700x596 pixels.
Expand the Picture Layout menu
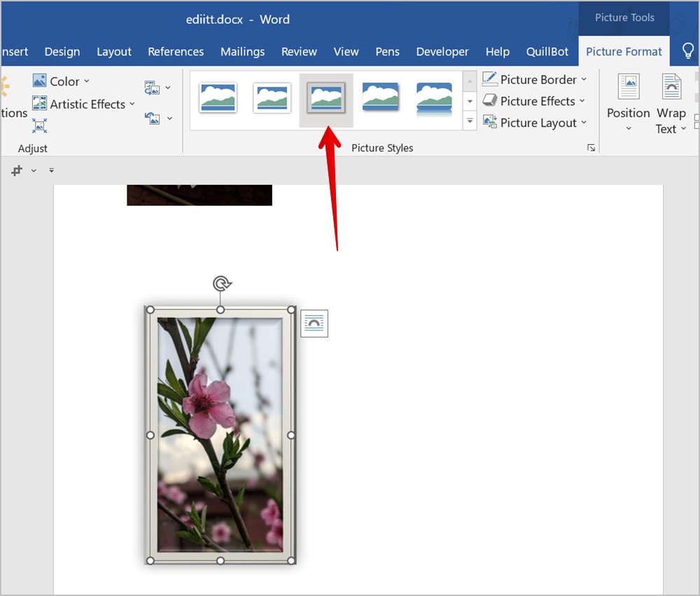(534, 123)
